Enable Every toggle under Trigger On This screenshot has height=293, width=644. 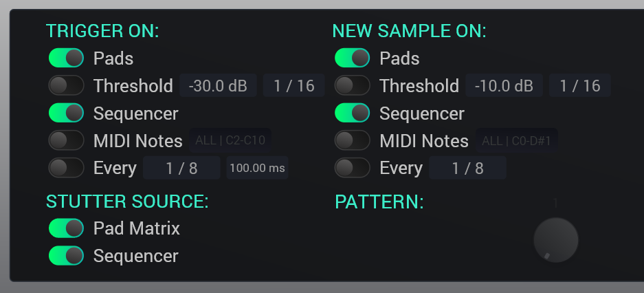[66, 168]
